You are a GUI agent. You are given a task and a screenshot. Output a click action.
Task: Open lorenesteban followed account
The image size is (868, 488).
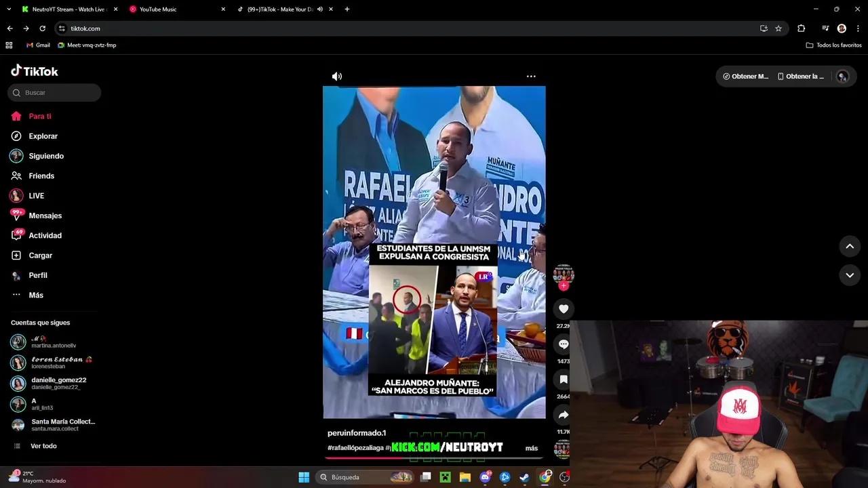(51, 363)
